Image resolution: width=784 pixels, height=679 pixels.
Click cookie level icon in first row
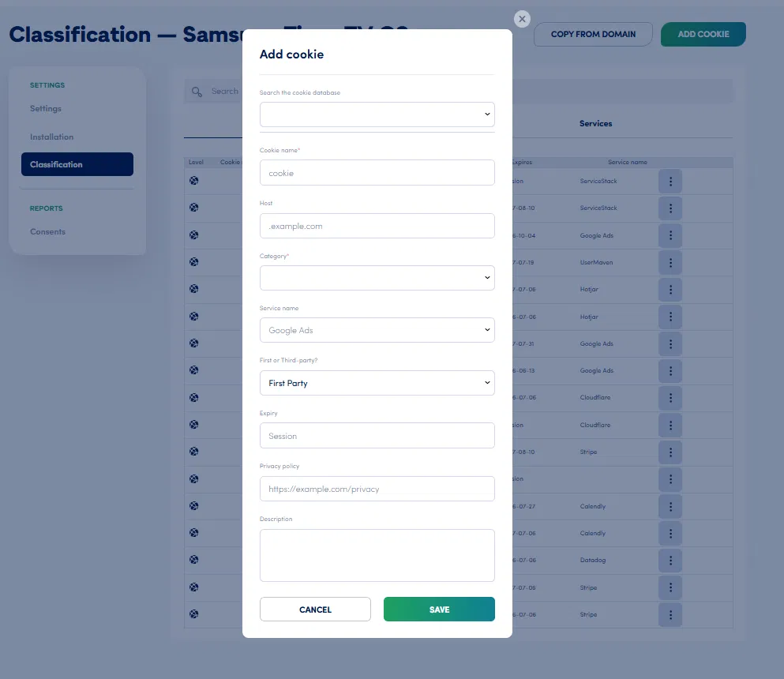pos(194,181)
